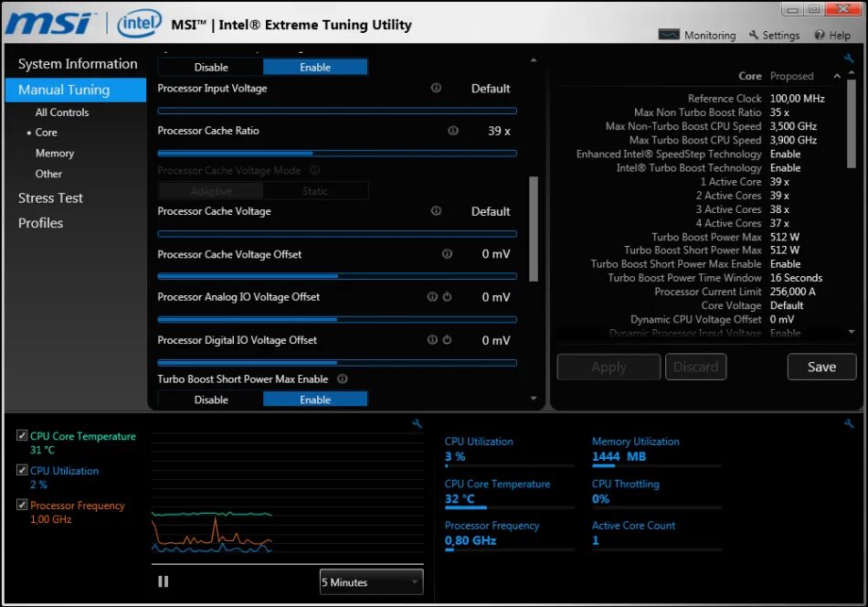The image size is (868, 607).
Task: Show info for Processor Cache Ratio
Action: (x=453, y=130)
